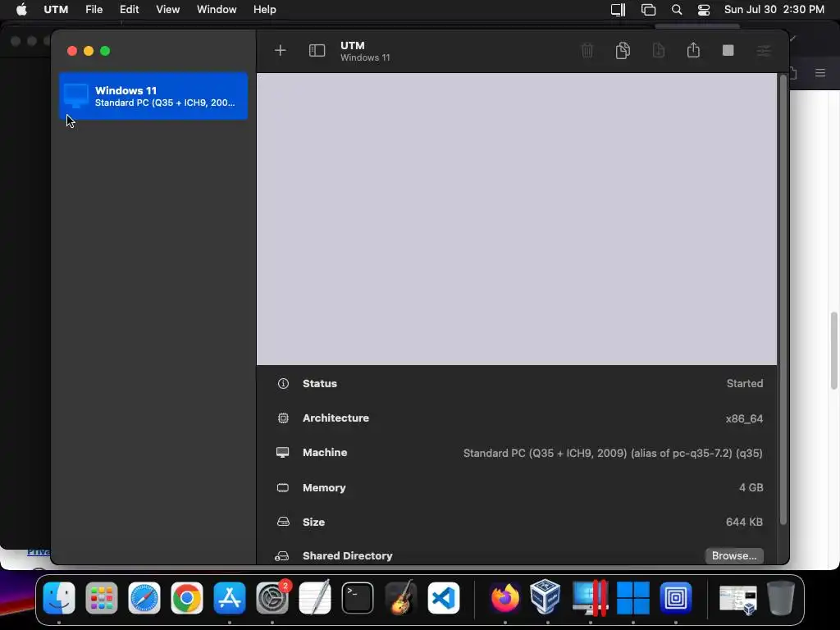Click the VM display preview area
Image resolution: width=840 pixels, height=630 pixels.
(x=517, y=219)
